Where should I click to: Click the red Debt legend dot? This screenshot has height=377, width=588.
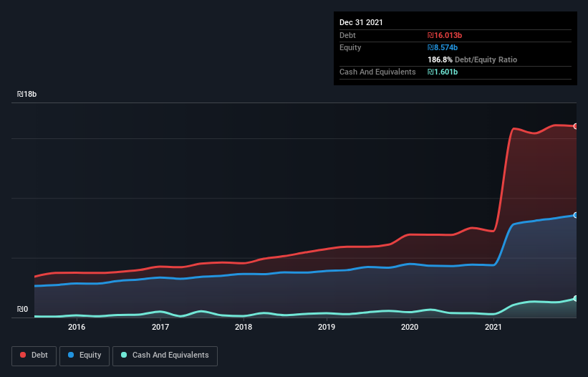pos(23,355)
